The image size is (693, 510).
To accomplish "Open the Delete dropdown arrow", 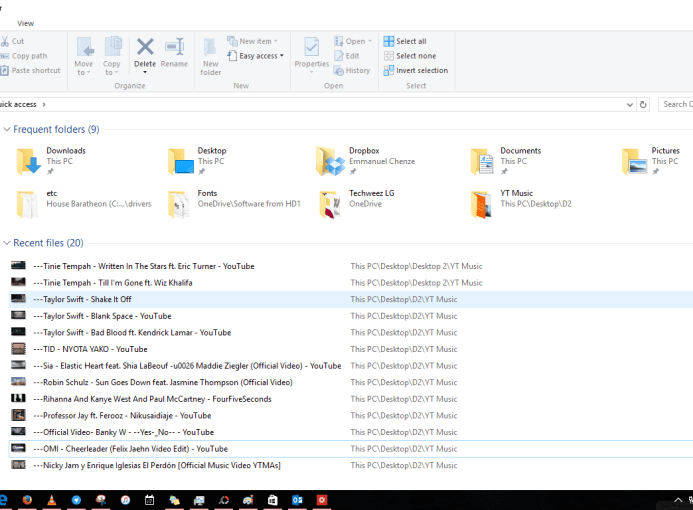I will point(145,72).
